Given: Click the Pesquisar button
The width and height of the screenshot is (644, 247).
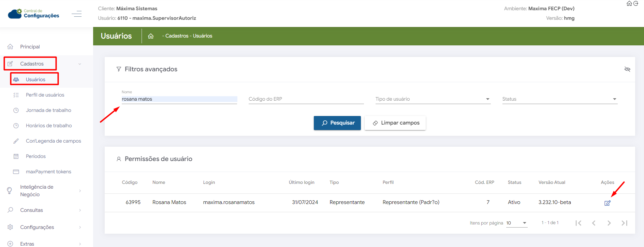Looking at the screenshot, I should [337, 123].
